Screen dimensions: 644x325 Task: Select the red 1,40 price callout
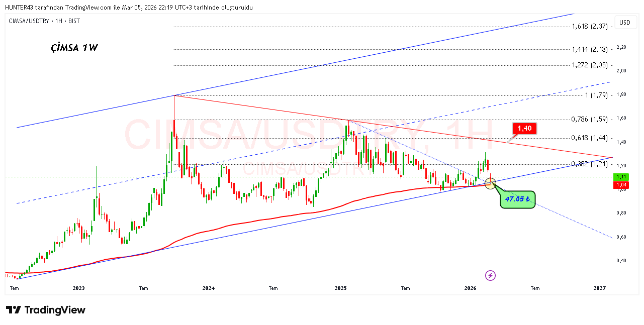coord(524,129)
